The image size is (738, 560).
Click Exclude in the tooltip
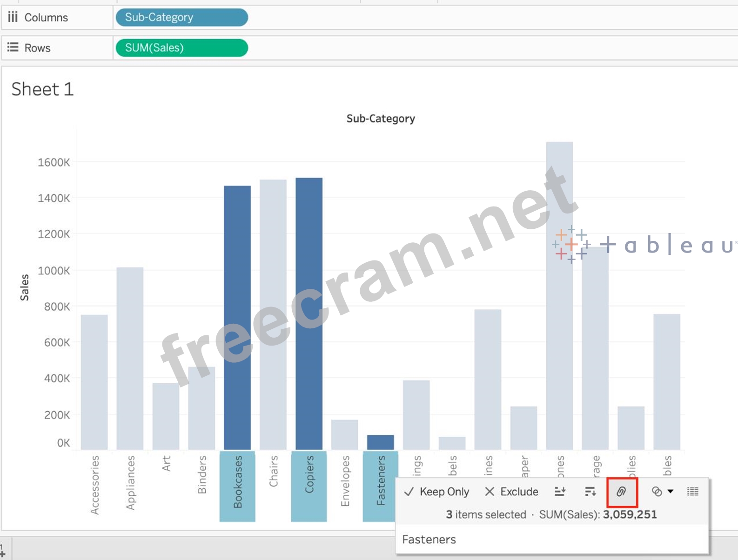[x=511, y=492]
